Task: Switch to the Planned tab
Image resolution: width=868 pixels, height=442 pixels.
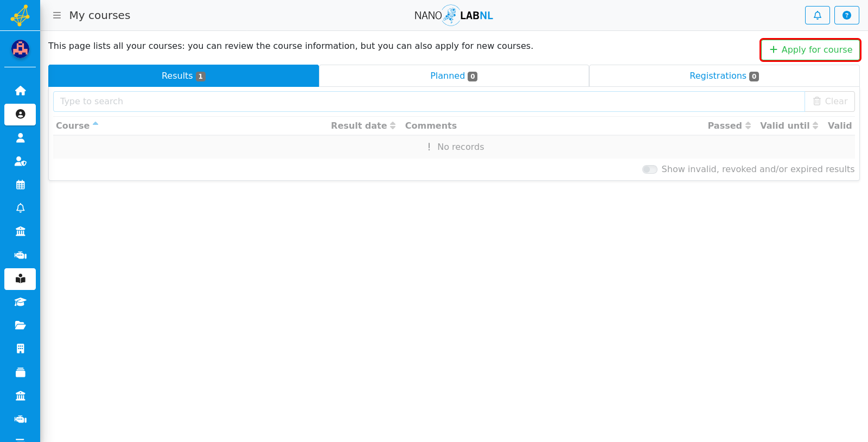Action: [x=454, y=76]
